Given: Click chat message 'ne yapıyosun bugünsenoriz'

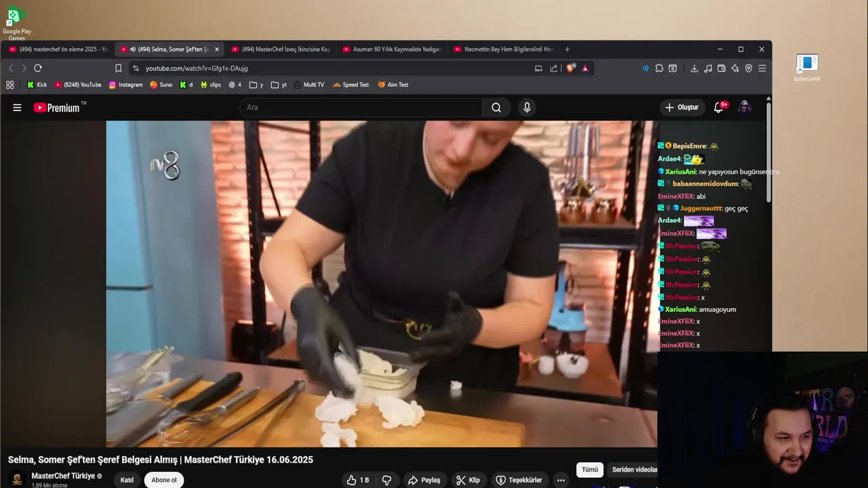Looking at the screenshot, I should coord(739,171).
